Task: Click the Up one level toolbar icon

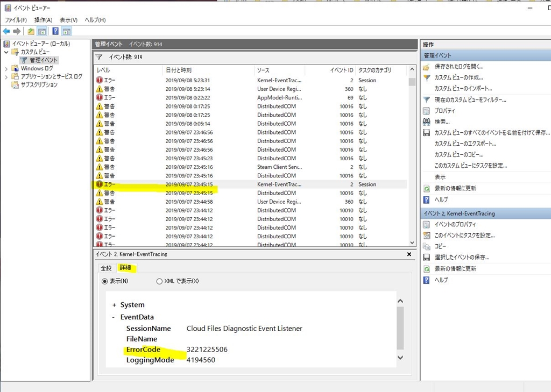Action: point(31,31)
